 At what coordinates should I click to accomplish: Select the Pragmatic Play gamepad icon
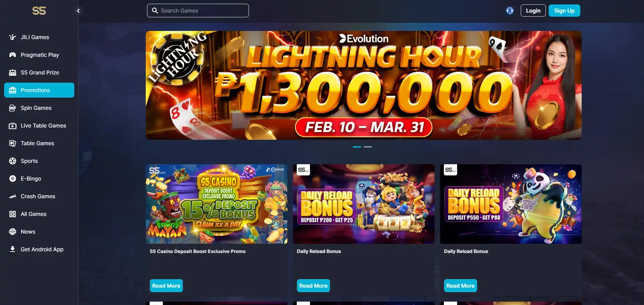point(13,55)
